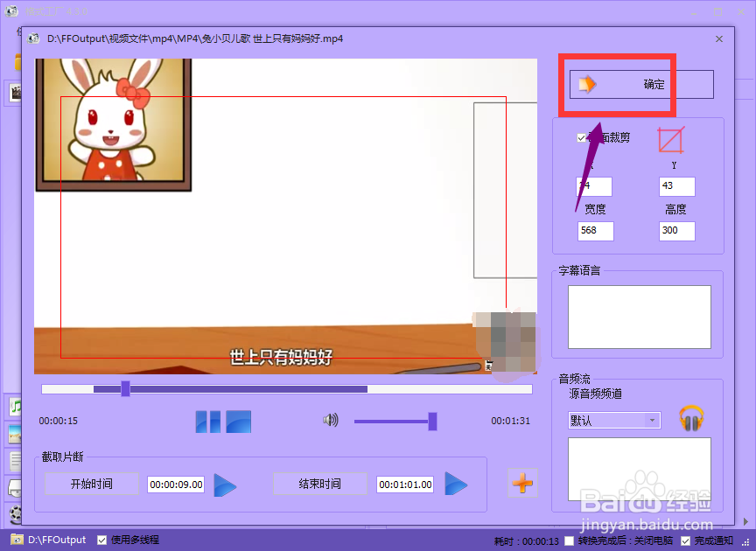Click the start time field 00:00:09.00
756x551 pixels.
tap(176, 485)
